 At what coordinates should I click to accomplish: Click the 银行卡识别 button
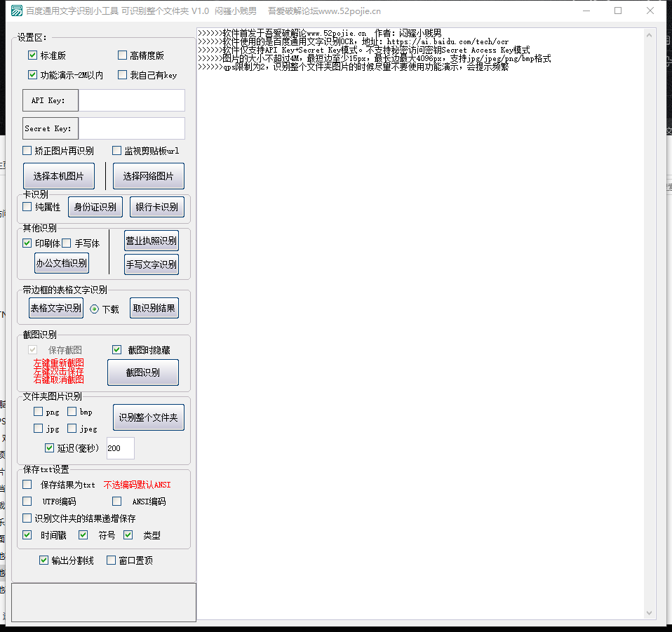point(156,207)
